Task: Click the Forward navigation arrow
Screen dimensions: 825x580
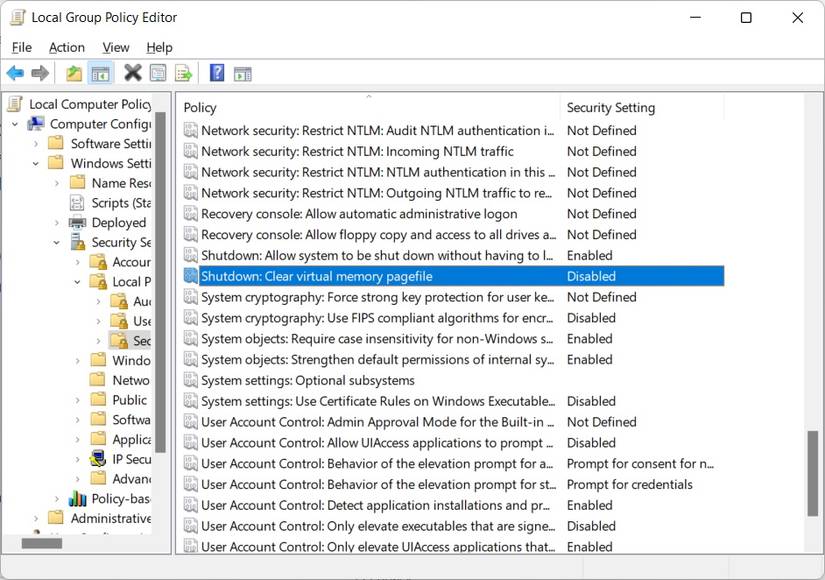Action: (40, 72)
